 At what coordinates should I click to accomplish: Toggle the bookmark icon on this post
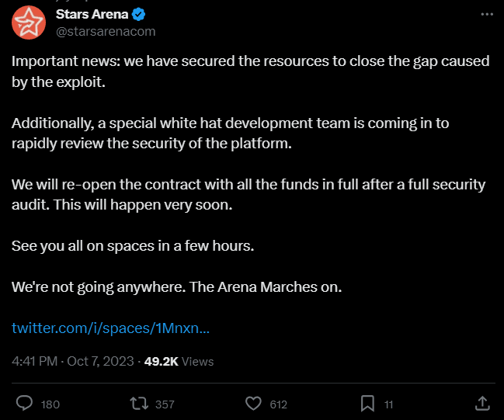(367, 403)
